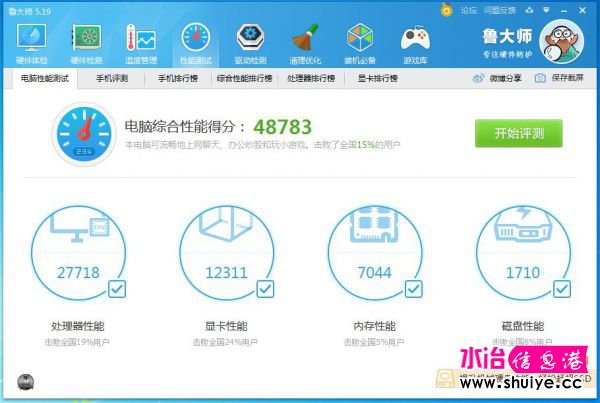600x403 pixels.
Task: Open the 游戏库 game library icon
Action: 415,42
